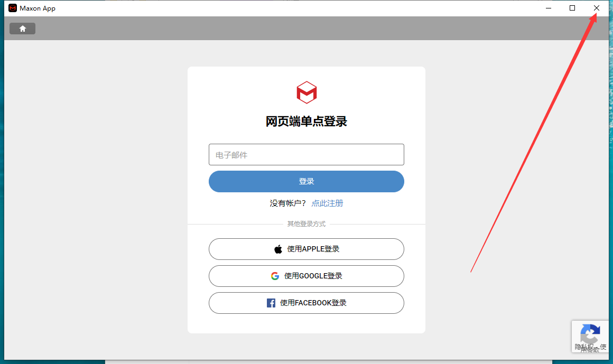This screenshot has width=613, height=364.
Task: Click the reCAPTCHA badge
Action: coord(590,337)
